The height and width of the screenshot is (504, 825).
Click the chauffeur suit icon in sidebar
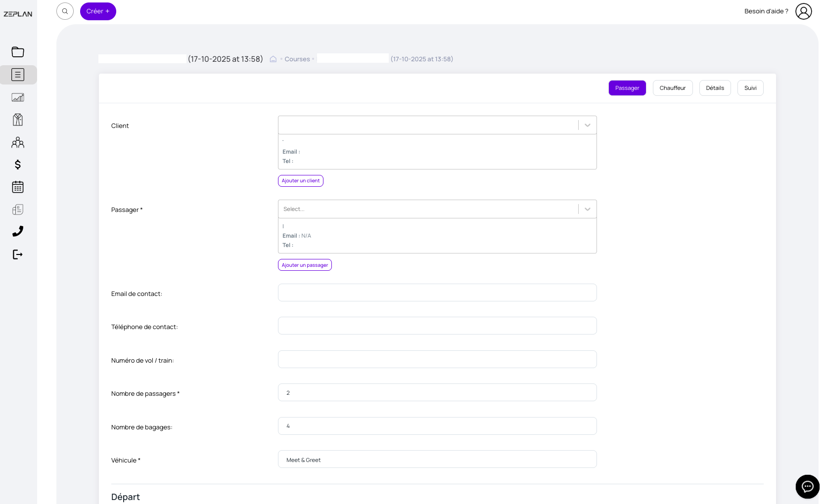point(18,120)
